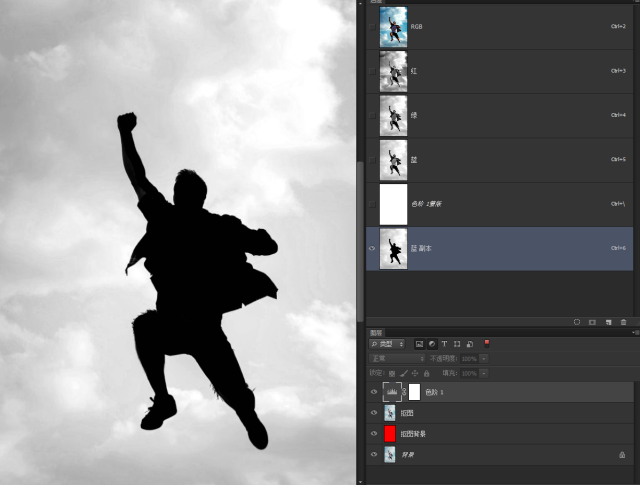Screen dimensions: 640x485
Task: Click lock all icon in layers panel
Action: coord(427,373)
